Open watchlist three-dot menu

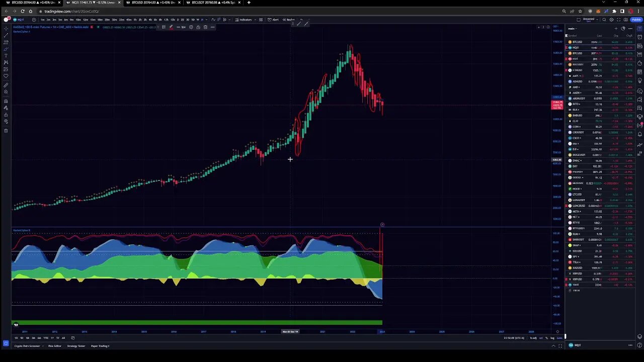[x=630, y=29]
